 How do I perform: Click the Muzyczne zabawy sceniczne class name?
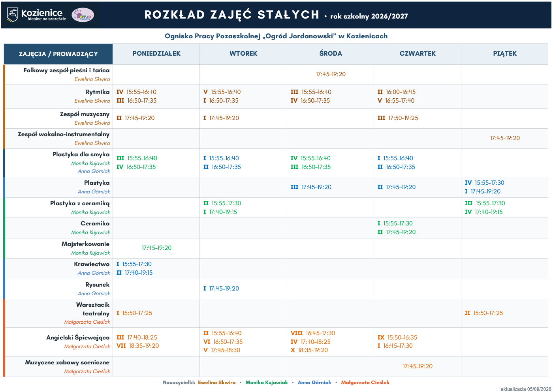[x=67, y=362]
